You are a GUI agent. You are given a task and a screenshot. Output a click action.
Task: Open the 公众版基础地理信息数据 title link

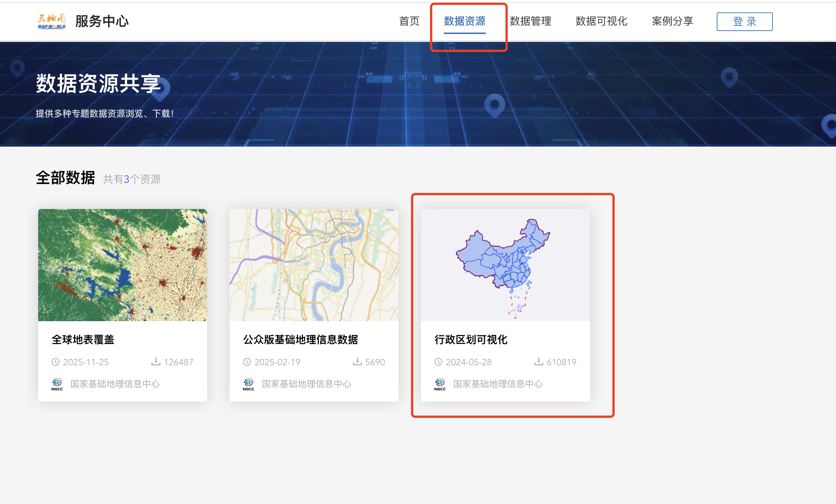(x=301, y=339)
